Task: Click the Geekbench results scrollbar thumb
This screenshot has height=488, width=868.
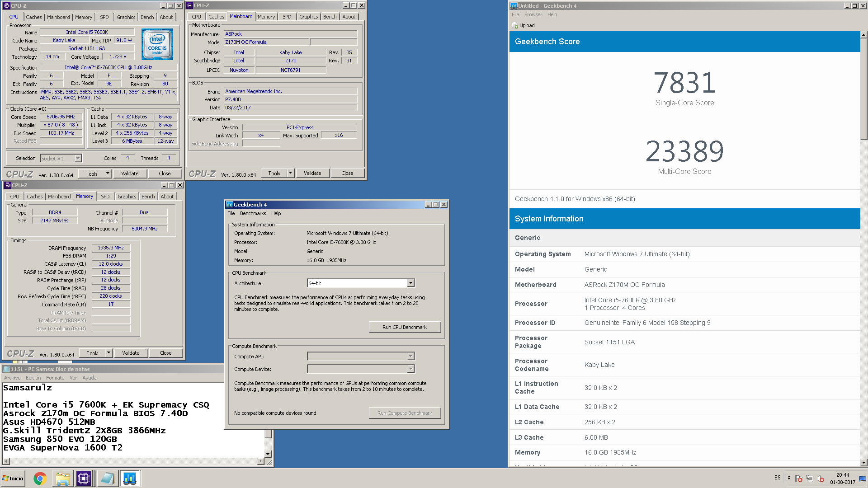Action: (x=863, y=89)
